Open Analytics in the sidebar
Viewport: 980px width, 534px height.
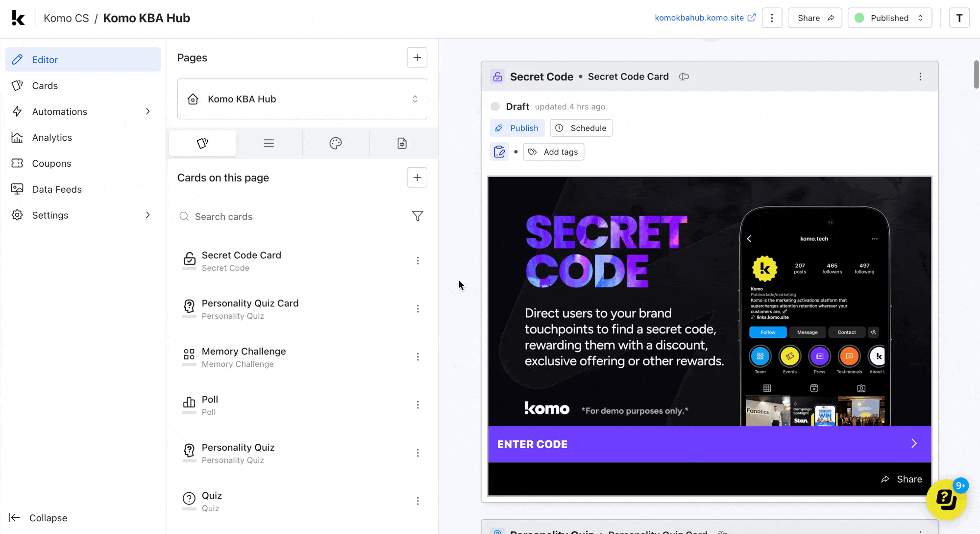coord(52,138)
